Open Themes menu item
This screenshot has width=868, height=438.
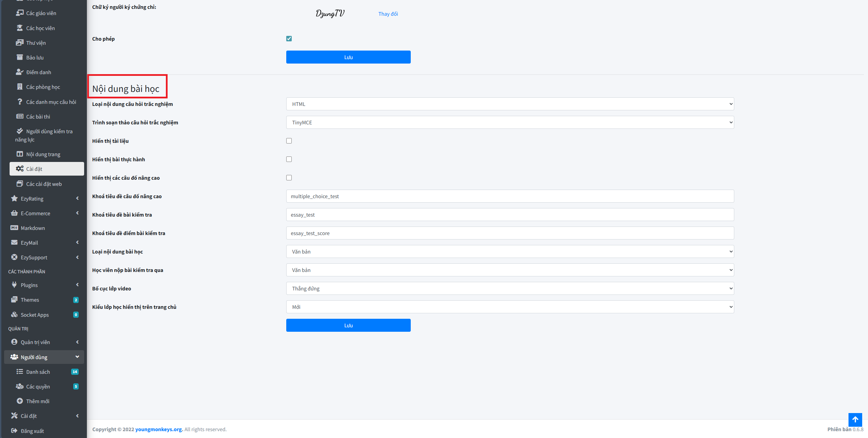(30, 300)
